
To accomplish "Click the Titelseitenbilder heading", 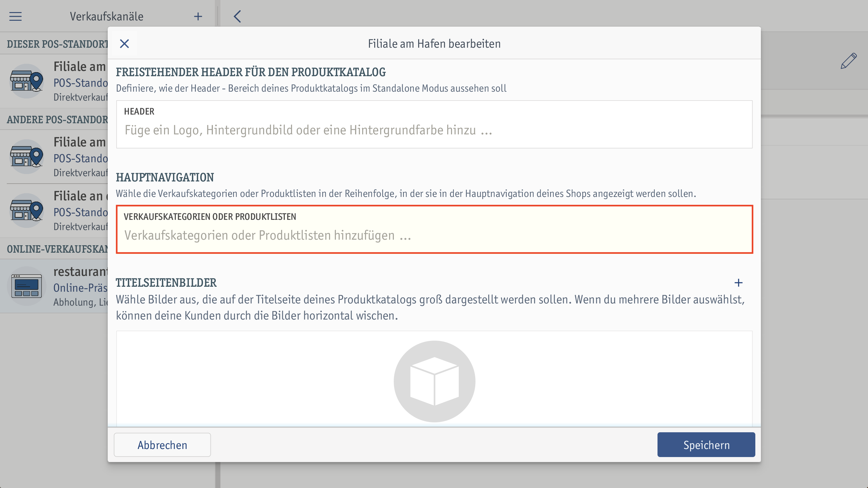I will pyautogui.click(x=166, y=282).
